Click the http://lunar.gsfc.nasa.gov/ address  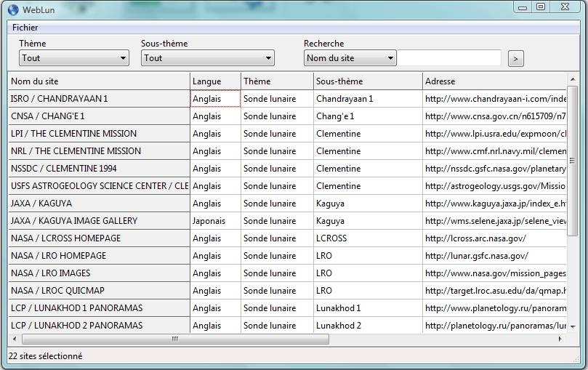(495, 256)
